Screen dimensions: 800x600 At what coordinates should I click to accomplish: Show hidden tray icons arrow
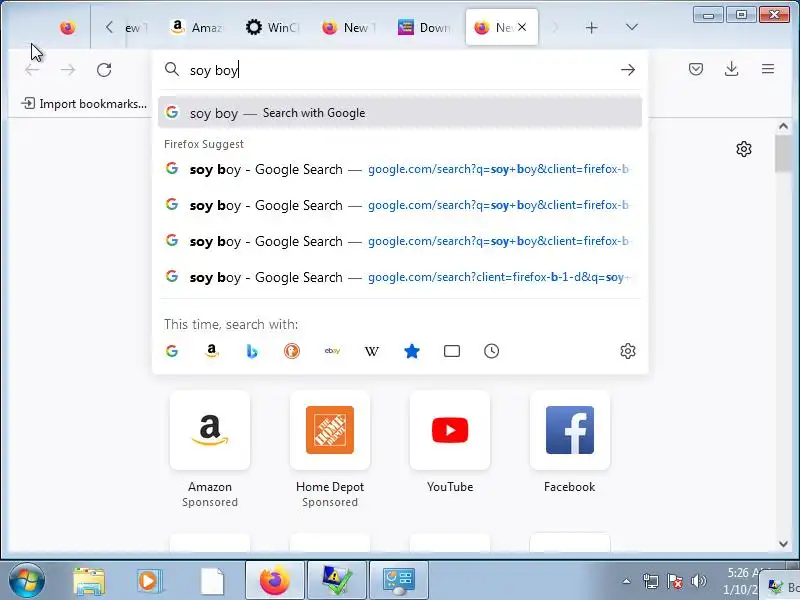[x=627, y=581]
